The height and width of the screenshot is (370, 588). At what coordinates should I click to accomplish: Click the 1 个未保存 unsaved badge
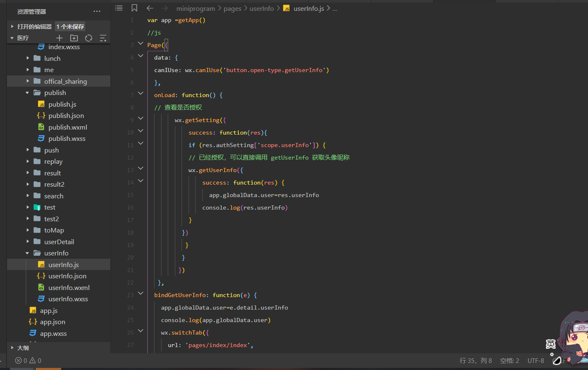pyautogui.click(x=70, y=27)
